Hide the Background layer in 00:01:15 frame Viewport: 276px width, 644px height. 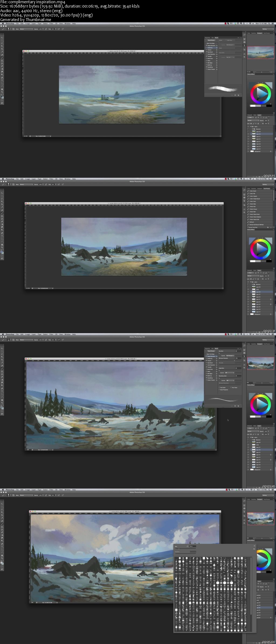click(248, 151)
